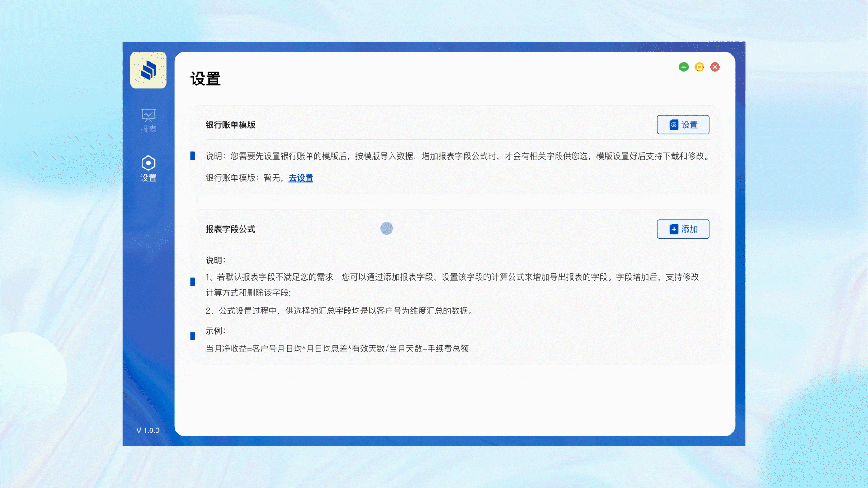
Task: Click the line '计算方式和删除该字段;'
Action: [248, 293]
